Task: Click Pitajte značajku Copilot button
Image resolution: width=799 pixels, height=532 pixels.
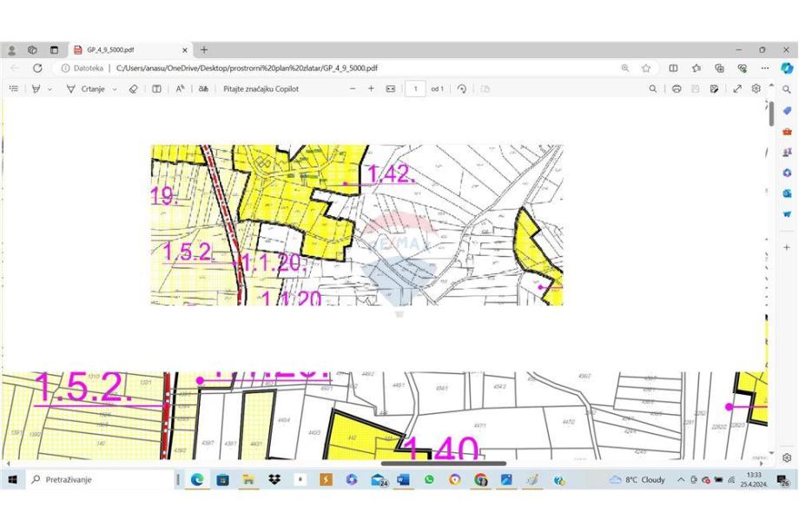Action: pos(261,89)
